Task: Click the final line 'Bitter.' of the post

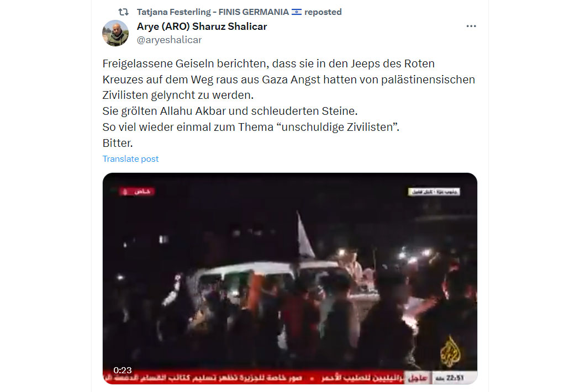Action: pyautogui.click(x=118, y=143)
